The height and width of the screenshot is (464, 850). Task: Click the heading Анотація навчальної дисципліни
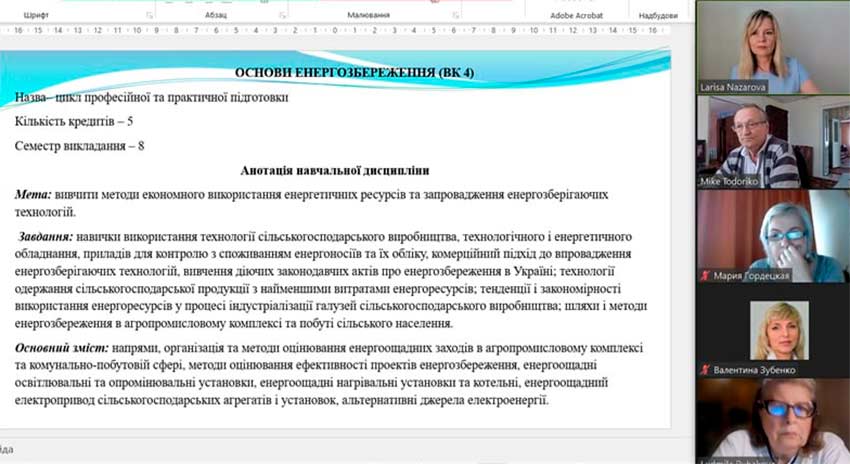[x=335, y=170]
